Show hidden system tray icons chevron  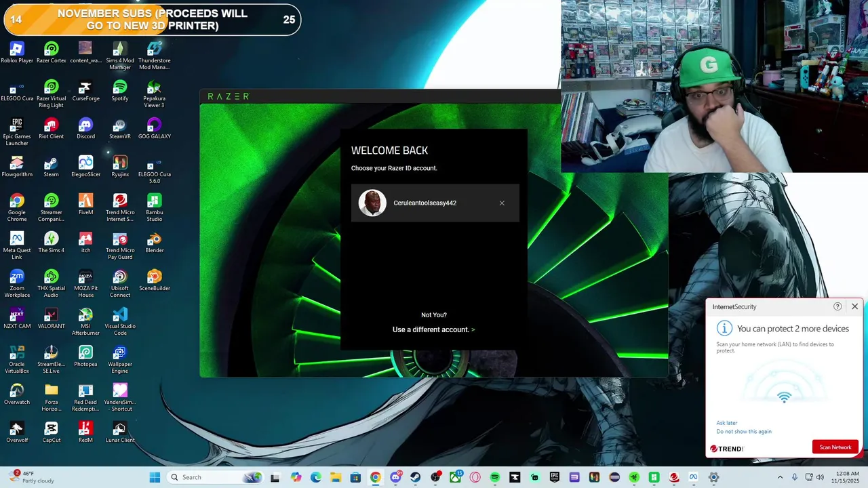780,477
